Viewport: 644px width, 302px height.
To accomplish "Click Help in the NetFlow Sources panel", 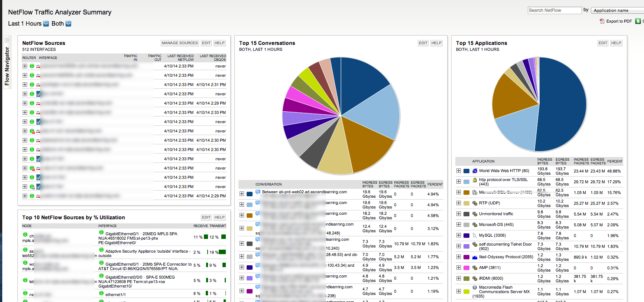I will (x=219, y=43).
